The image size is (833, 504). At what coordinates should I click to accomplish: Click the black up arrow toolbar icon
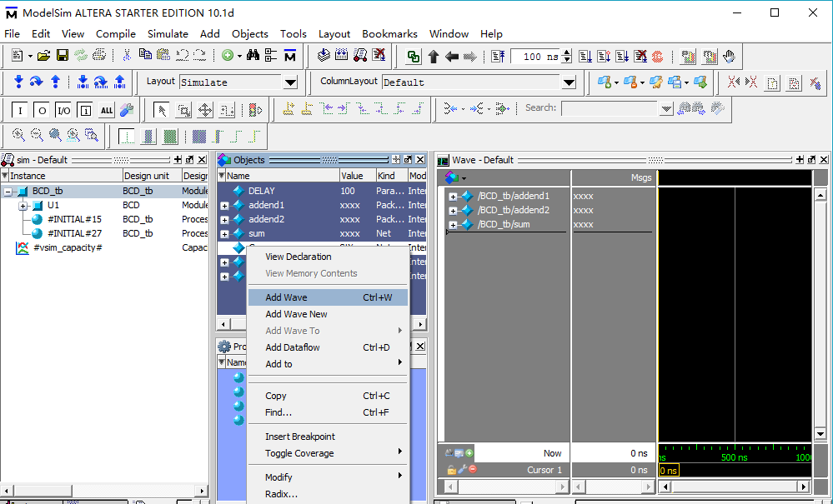click(x=434, y=57)
